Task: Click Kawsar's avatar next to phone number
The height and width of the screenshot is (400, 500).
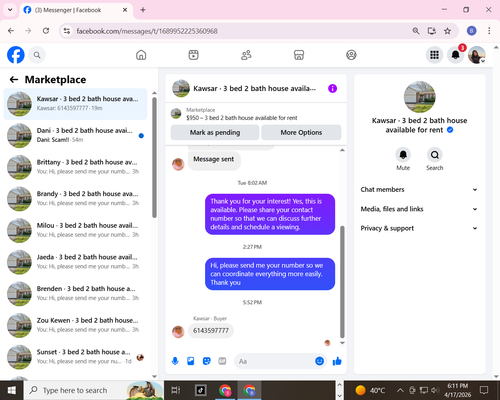Action: (178, 331)
